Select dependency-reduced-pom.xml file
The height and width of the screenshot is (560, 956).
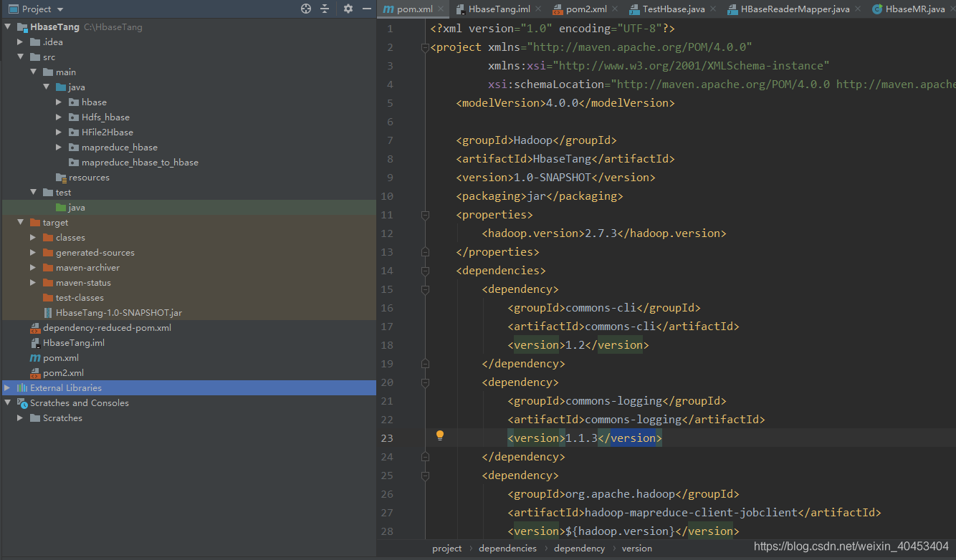(107, 328)
